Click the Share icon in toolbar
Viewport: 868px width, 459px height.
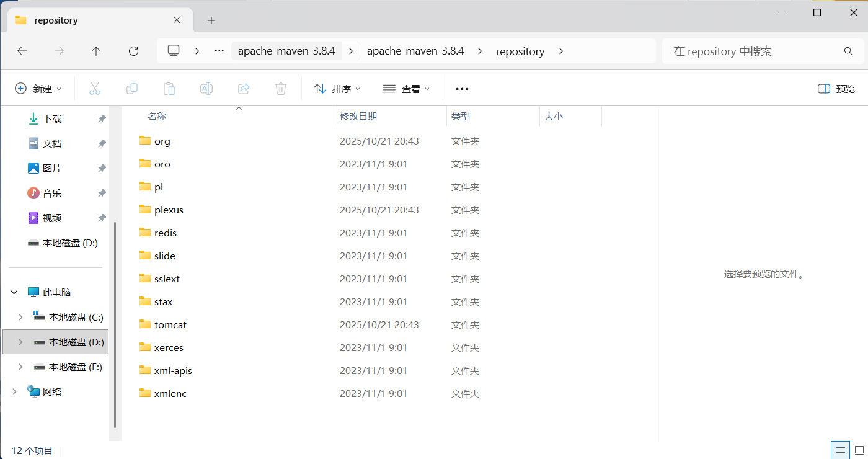click(x=244, y=89)
